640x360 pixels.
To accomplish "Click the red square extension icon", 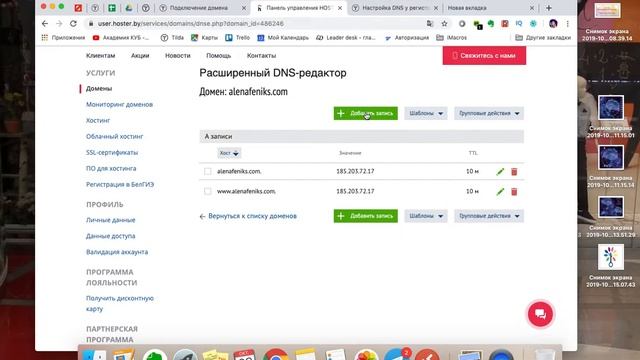I will [505, 24].
